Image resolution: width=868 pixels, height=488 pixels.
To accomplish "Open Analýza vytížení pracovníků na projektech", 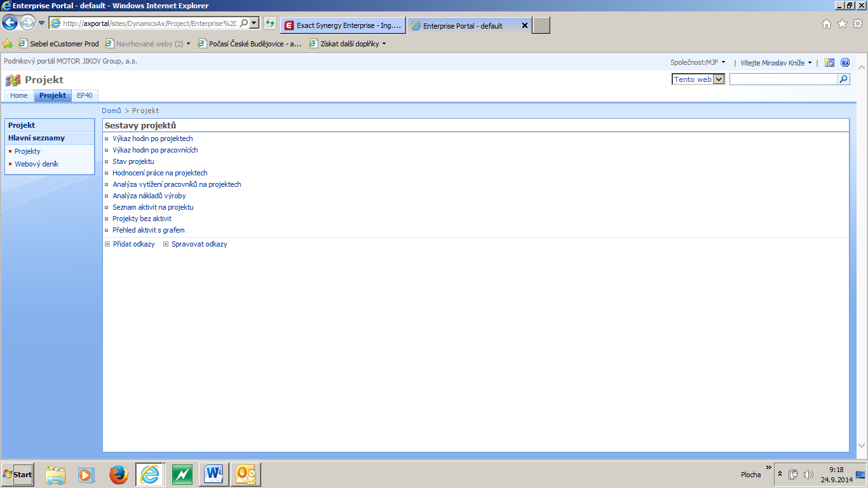I will (x=177, y=184).
